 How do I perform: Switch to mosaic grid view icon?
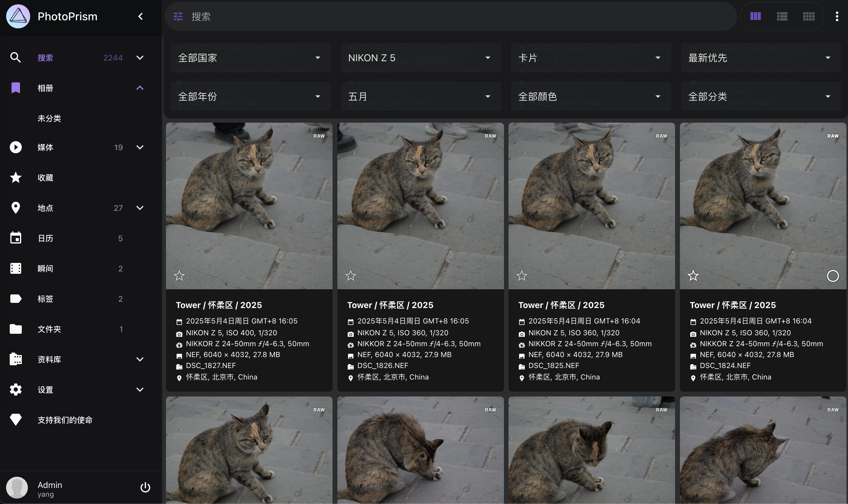coord(808,16)
